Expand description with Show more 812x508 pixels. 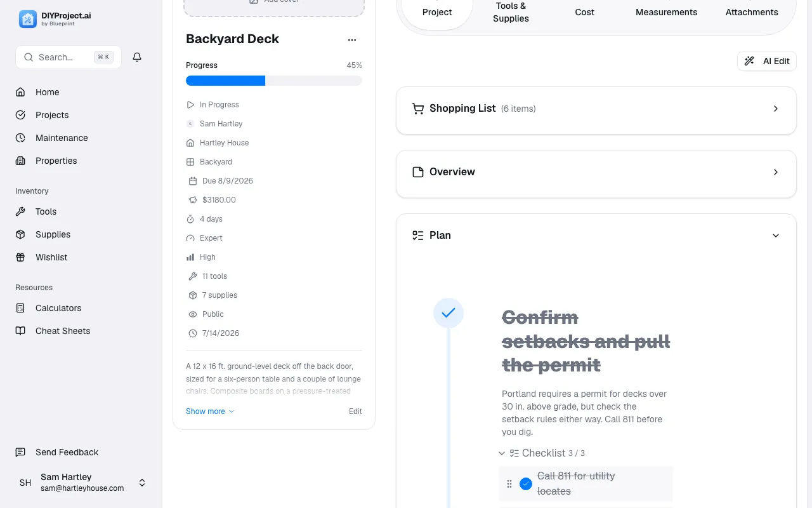point(210,411)
